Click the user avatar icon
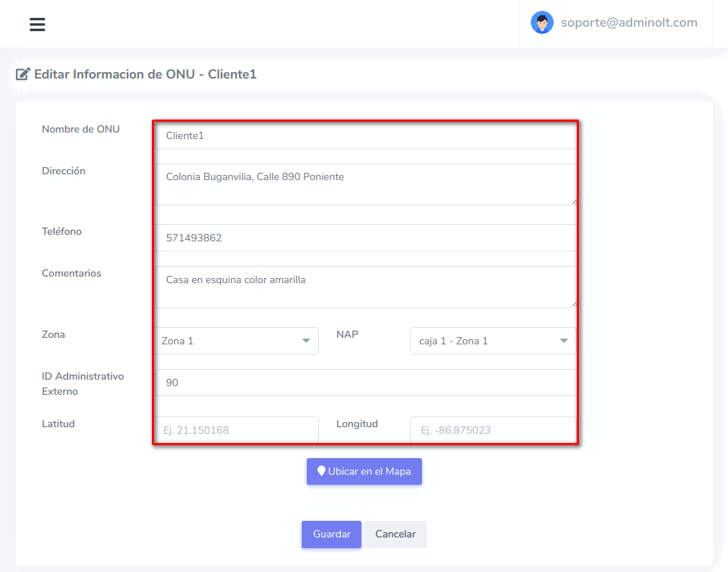 pos(541,22)
